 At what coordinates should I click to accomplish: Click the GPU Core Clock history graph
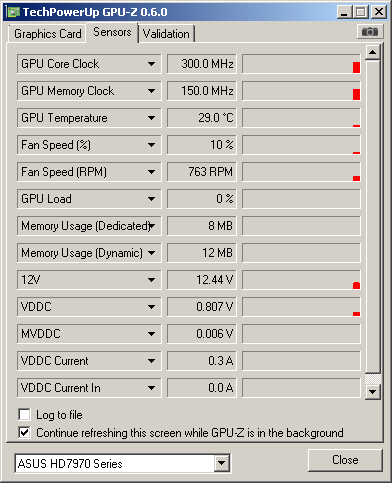click(x=301, y=64)
